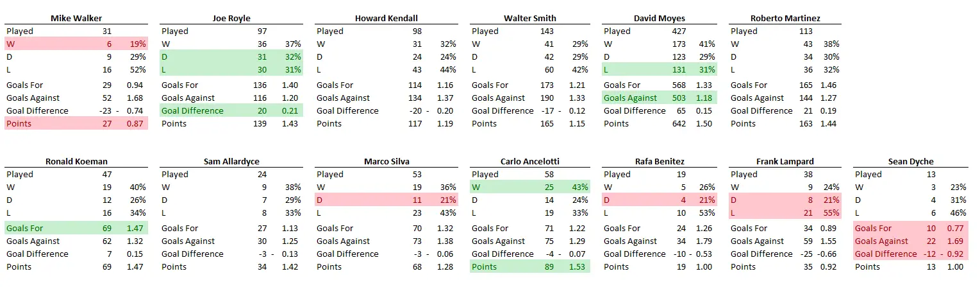Select Carlo Ancelotti's green Points value 89
Screen dimensions: 980x287
coord(548,266)
